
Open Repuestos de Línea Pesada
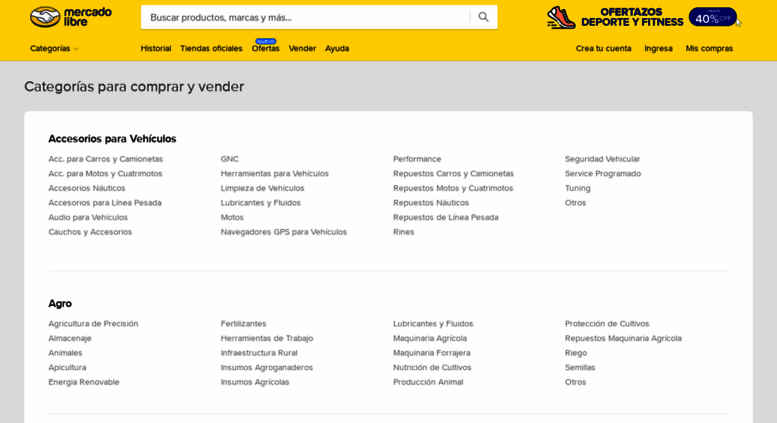445,217
